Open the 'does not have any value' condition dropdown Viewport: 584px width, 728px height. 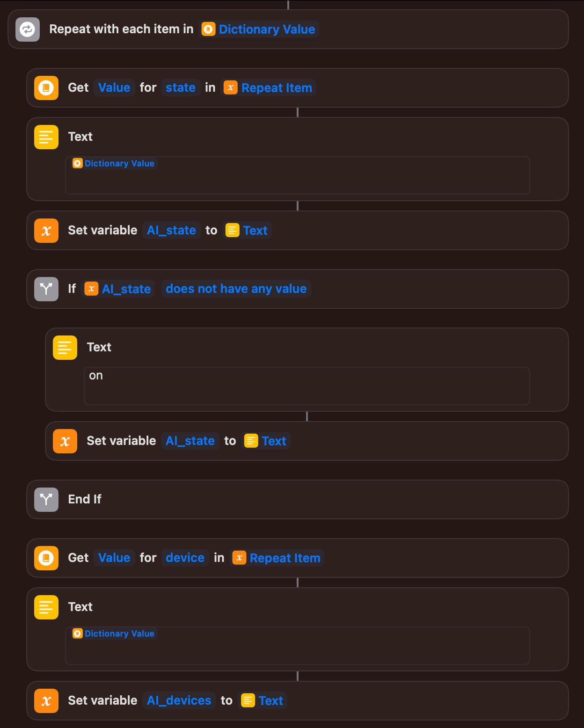tap(236, 289)
